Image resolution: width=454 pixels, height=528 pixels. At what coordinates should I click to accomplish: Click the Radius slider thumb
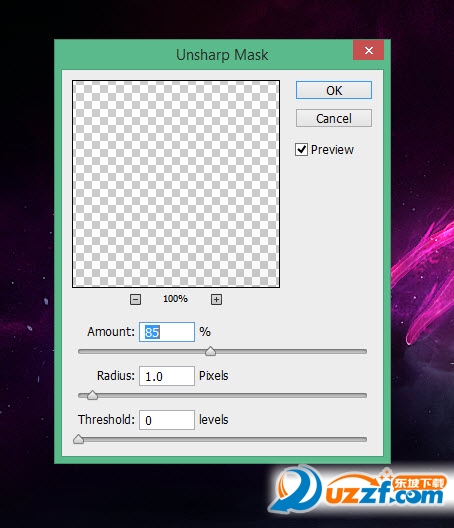(x=92, y=395)
